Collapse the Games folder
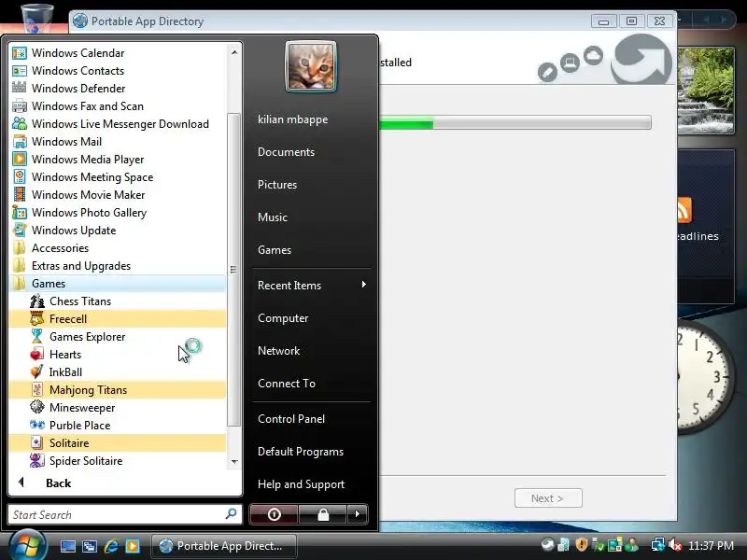Viewport: 747px width, 560px height. tap(118, 284)
